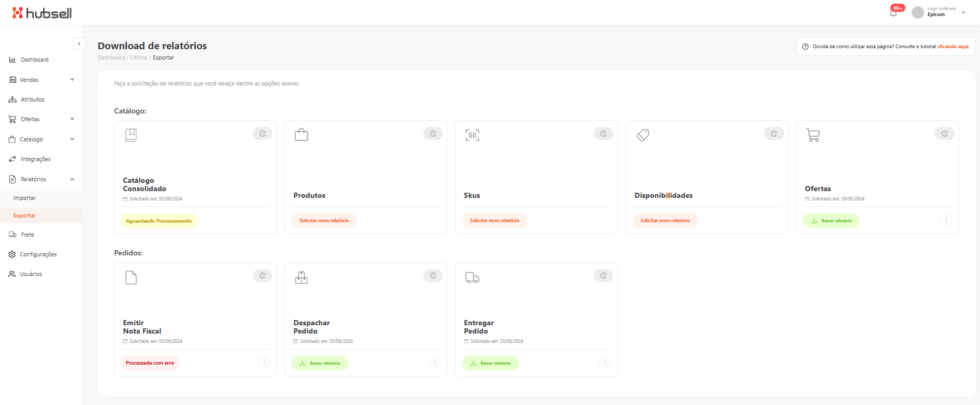Open Integrações in the sidebar
The height and width of the screenshot is (405, 980).
[35, 159]
